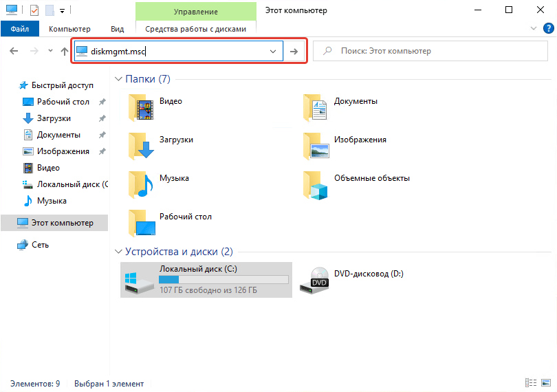Collapse the Устройства и диски (2) group
Screen dimensions: 557x392
point(119,252)
